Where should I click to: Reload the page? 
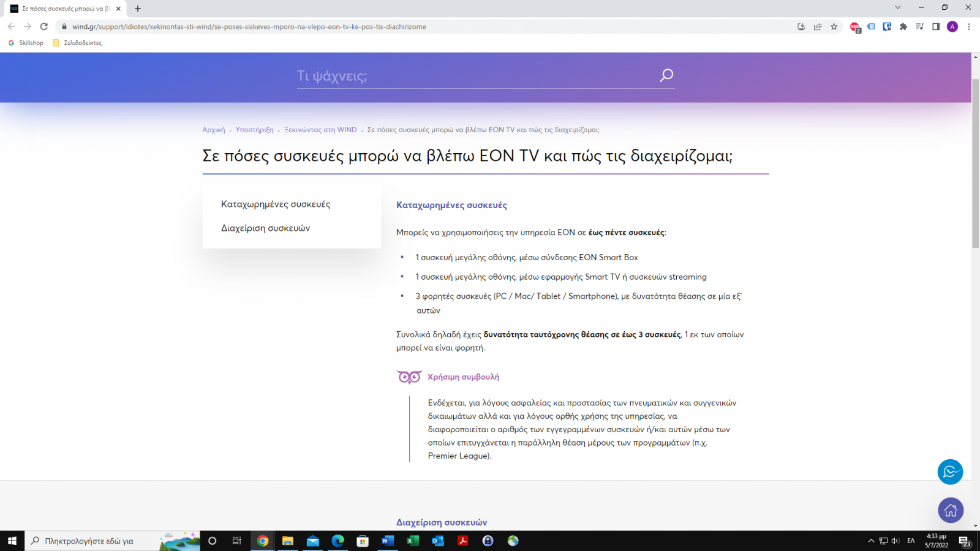pyautogui.click(x=44, y=26)
